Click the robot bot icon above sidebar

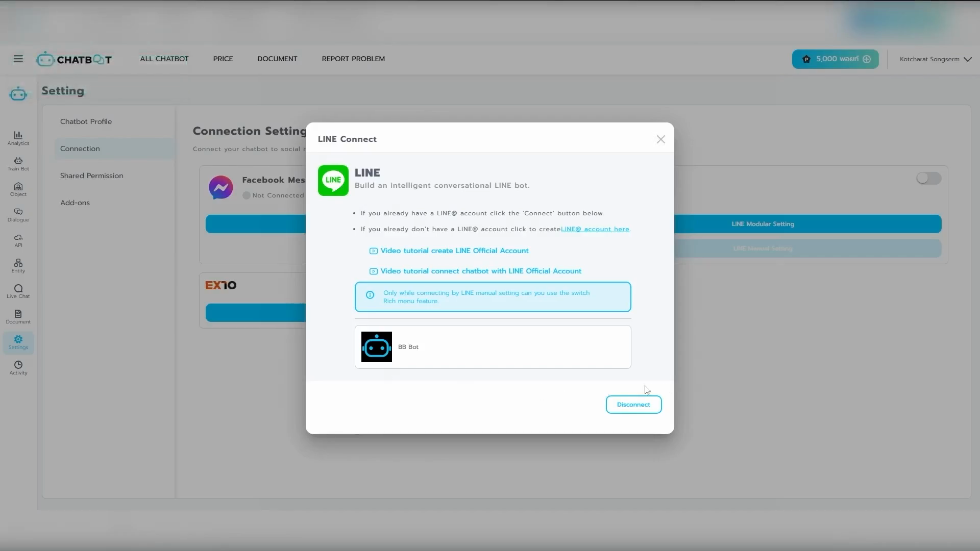click(x=18, y=93)
